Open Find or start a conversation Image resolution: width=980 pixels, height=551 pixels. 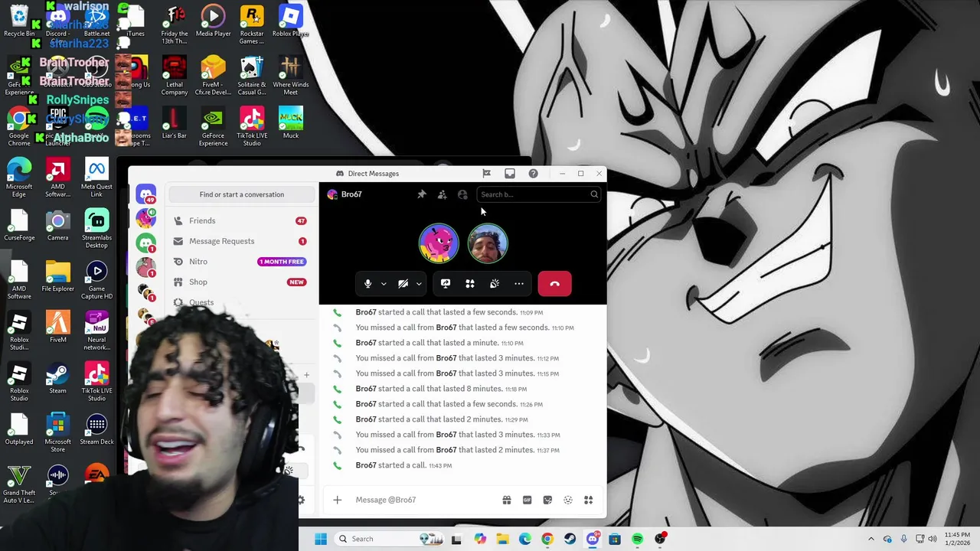pos(242,194)
